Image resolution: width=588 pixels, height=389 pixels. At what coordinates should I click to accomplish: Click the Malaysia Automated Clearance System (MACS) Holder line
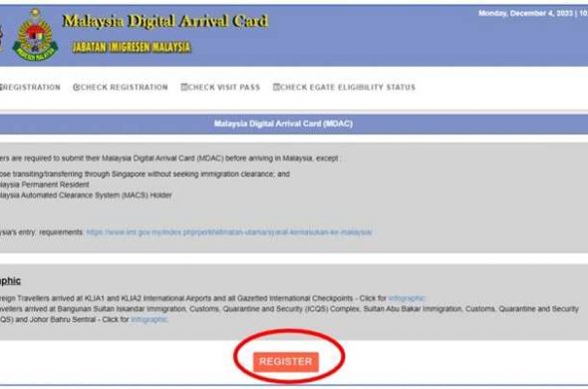click(x=86, y=195)
